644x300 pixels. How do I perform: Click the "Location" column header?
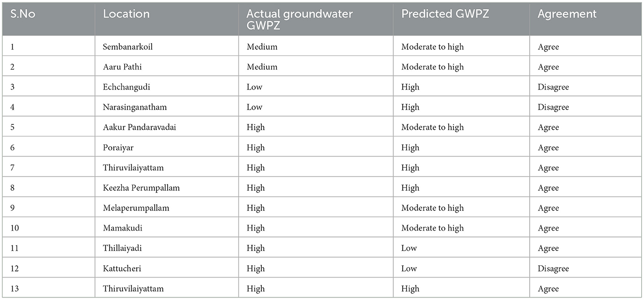coord(126,14)
